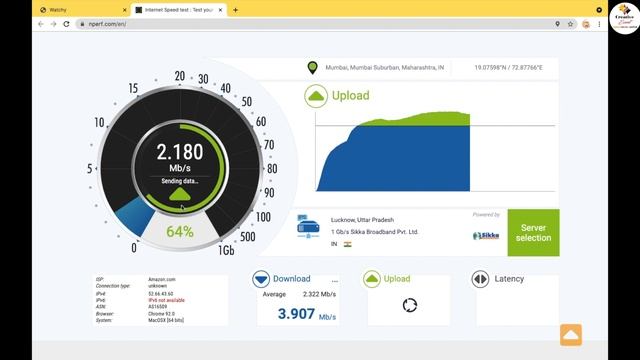Click the Lucknow, Uttar Pradesh server text
The height and width of the screenshot is (360, 640).
pyautogui.click(x=362, y=220)
